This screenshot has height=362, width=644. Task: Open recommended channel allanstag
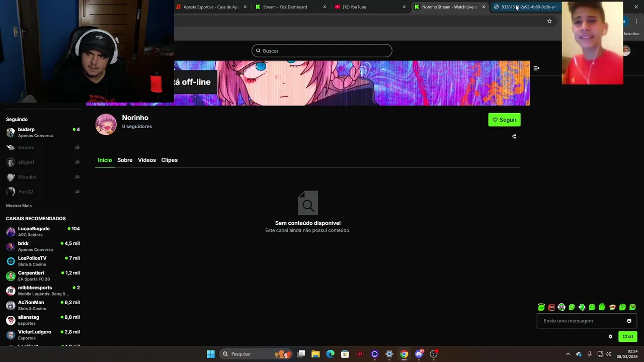[43, 320]
